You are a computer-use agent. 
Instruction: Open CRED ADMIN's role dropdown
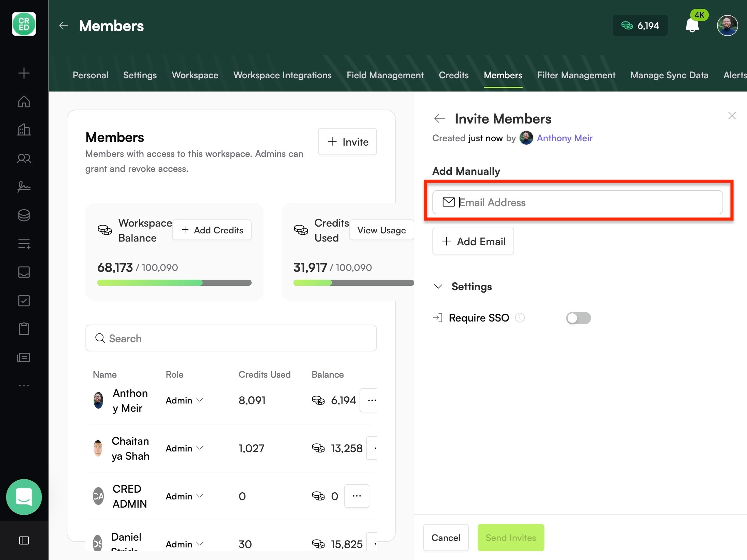(184, 496)
